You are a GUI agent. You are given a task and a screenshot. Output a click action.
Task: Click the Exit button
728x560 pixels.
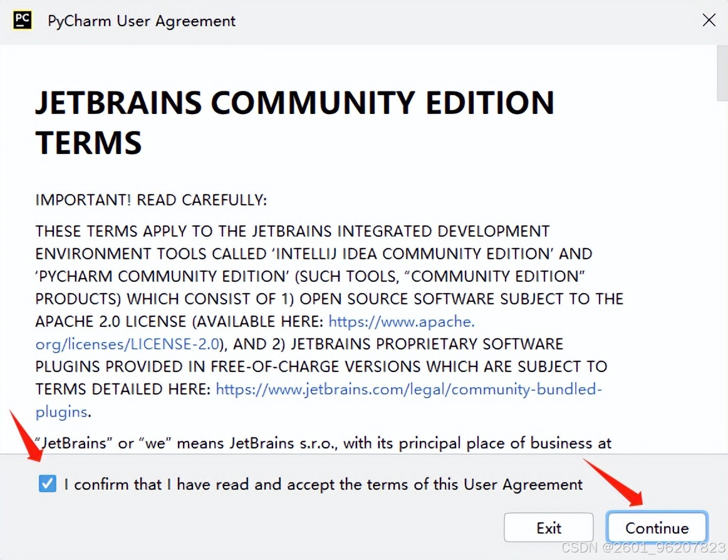548,527
